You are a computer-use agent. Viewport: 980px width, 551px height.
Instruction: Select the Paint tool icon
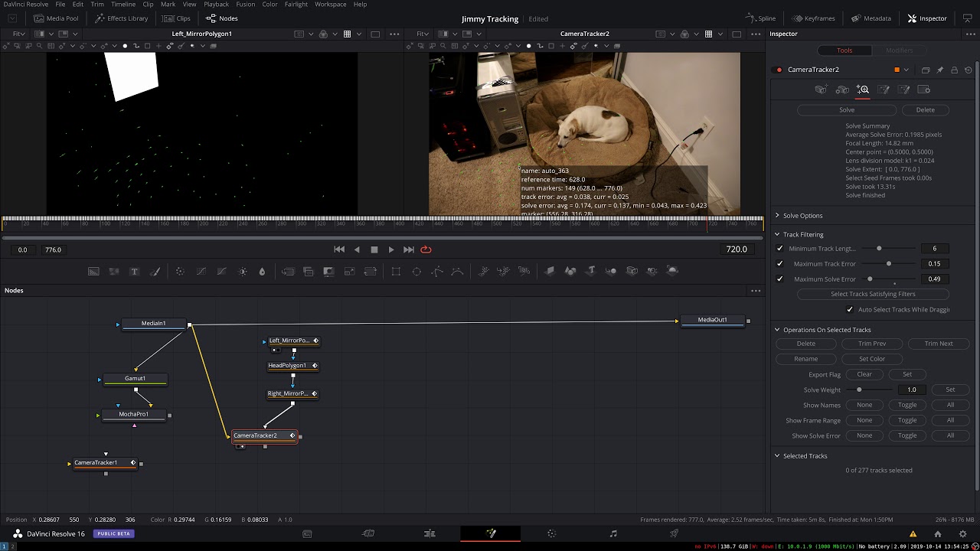pos(155,272)
